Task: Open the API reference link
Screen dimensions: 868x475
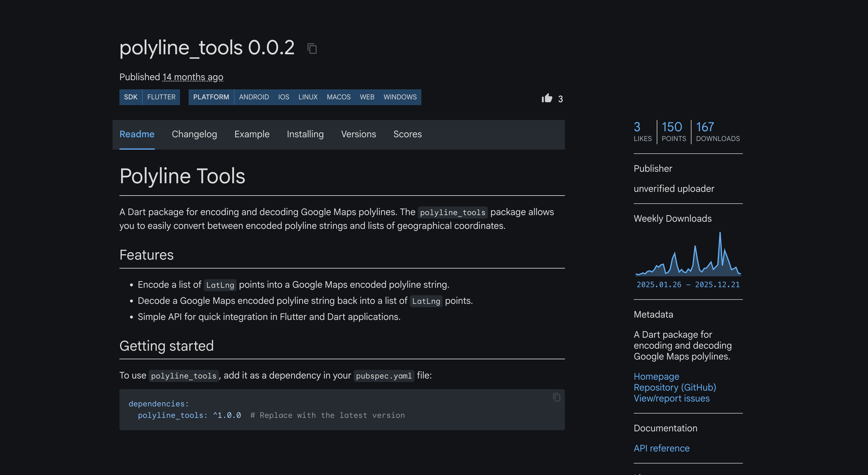Action: [661, 448]
